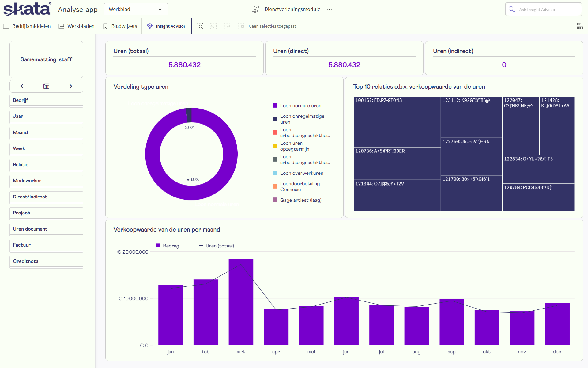Screen dimensions: 588x368
Task: Go to the previous sheet arrow
Action: pyautogui.click(x=22, y=86)
